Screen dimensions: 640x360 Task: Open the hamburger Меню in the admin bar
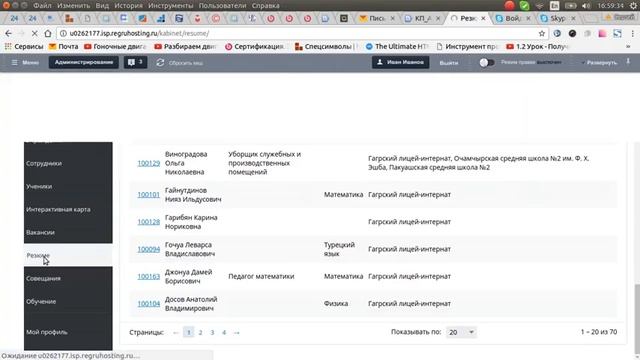point(25,62)
